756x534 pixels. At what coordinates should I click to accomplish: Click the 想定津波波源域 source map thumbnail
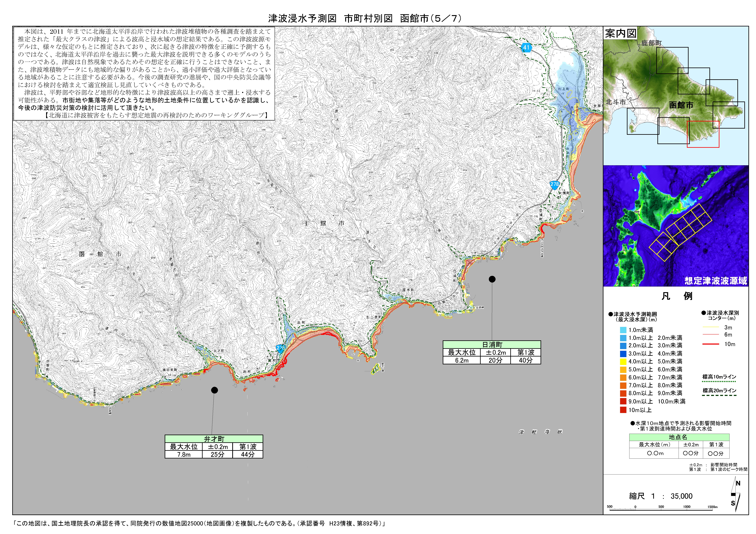tap(676, 226)
